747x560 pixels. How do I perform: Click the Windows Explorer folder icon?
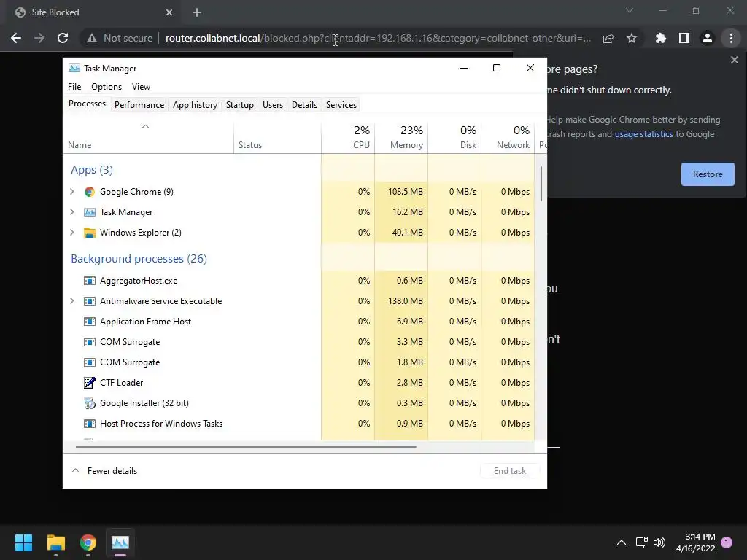[x=89, y=233]
